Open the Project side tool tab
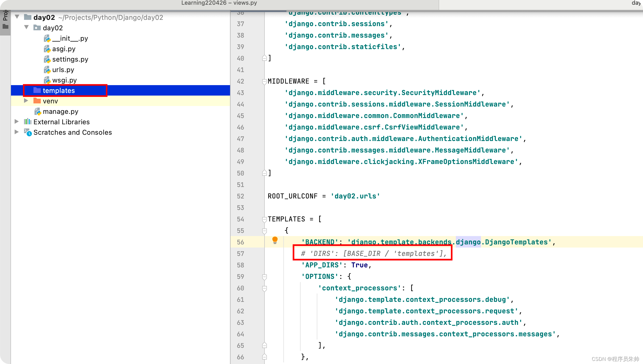Viewport: 643px width, 364px height. [x=5, y=16]
